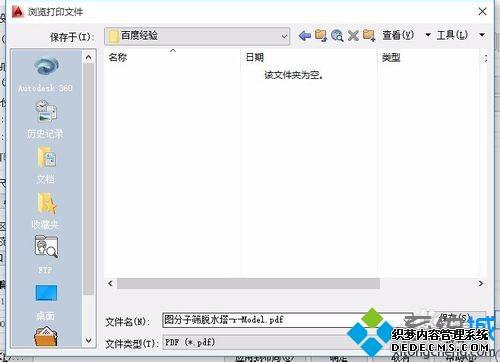Open the 文档 documents location

click(x=45, y=165)
